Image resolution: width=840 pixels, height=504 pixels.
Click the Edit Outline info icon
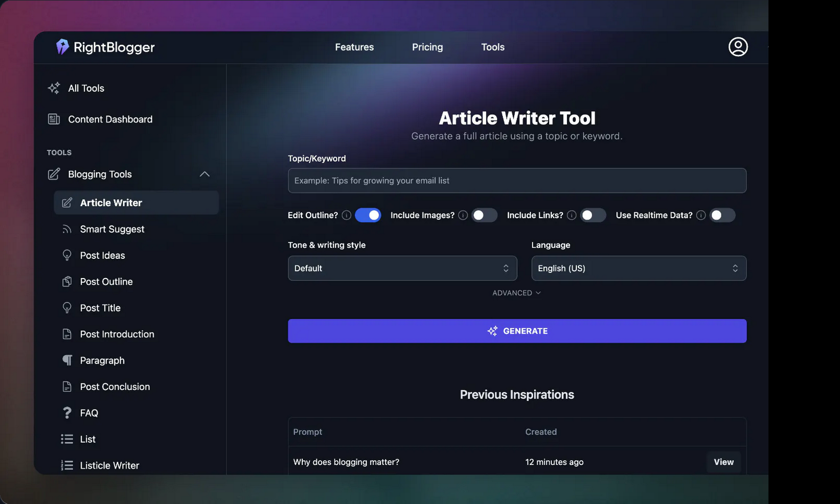tap(346, 215)
